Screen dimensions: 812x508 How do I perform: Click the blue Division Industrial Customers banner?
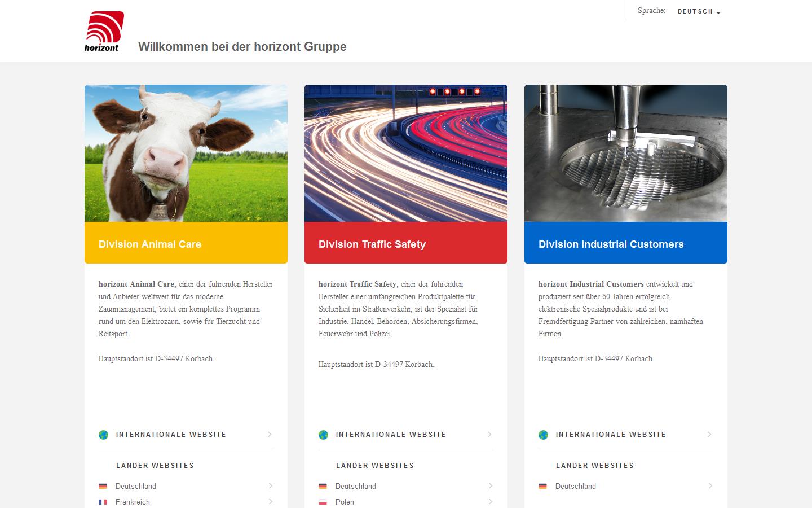[x=626, y=244]
